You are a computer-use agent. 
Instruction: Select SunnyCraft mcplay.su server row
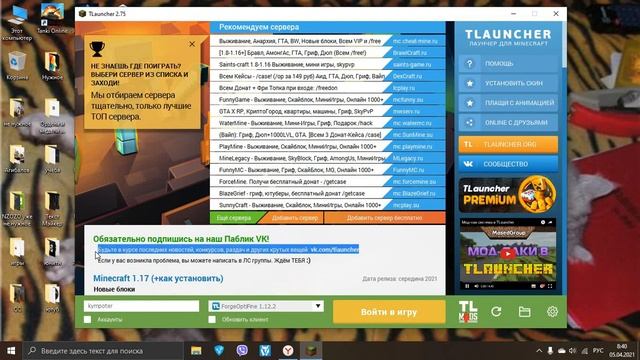(328, 205)
